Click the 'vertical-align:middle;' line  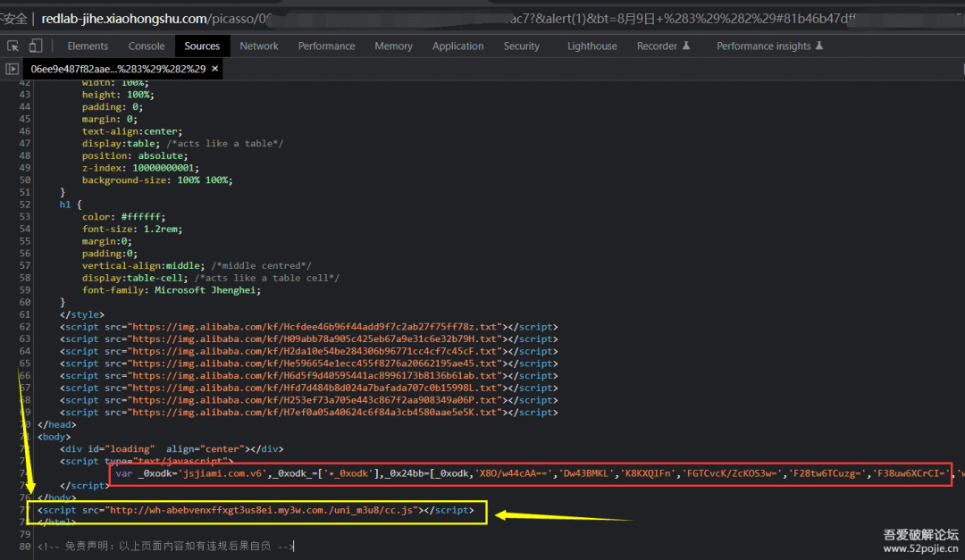tap(197, 266)
